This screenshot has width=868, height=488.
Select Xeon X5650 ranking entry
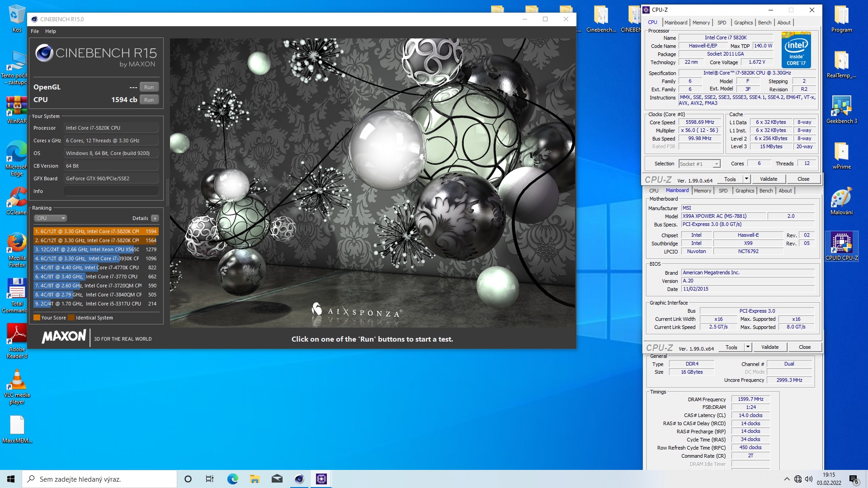96,249
